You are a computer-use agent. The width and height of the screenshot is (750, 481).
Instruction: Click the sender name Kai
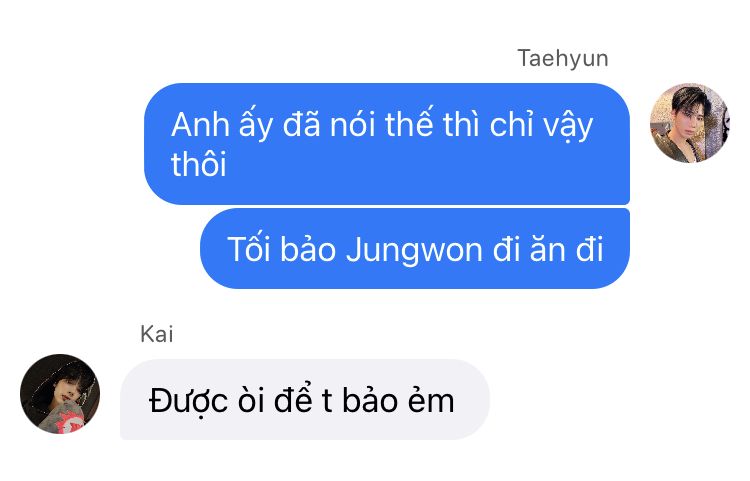(156, 334)
